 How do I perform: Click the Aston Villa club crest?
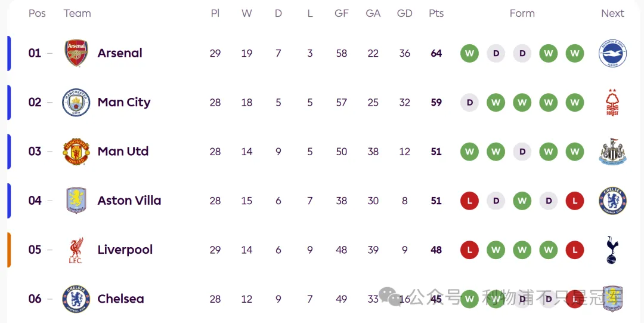pyautogui.click(x=76, y=201)
